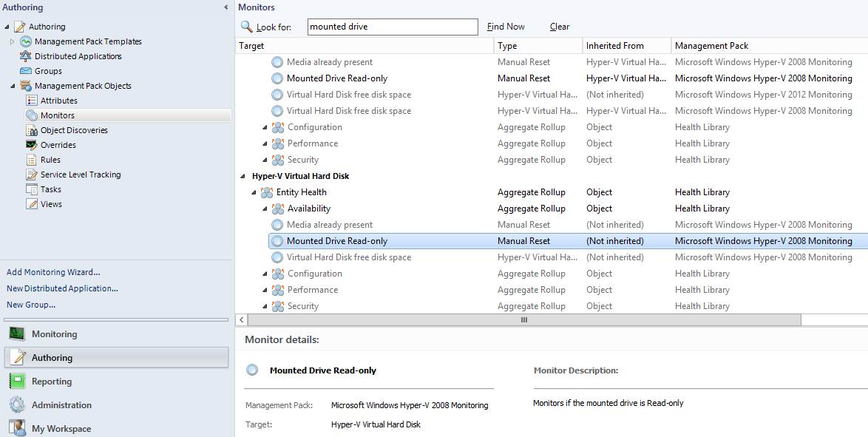Click the Entity Health rollup icon
868x437 pixels.
266,192
